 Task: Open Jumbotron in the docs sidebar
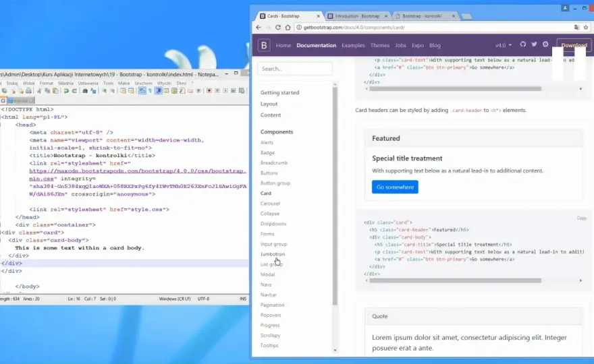coord(273,254)
